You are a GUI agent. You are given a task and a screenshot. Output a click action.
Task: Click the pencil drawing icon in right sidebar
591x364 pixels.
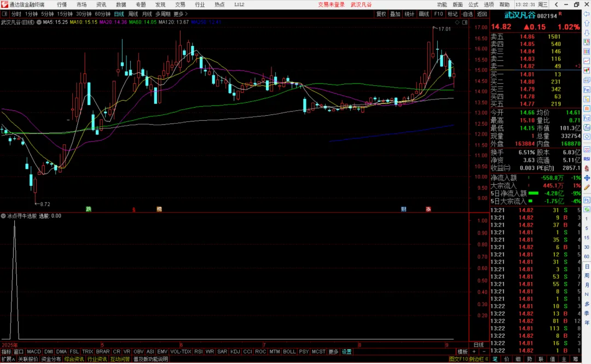(587, 187)
